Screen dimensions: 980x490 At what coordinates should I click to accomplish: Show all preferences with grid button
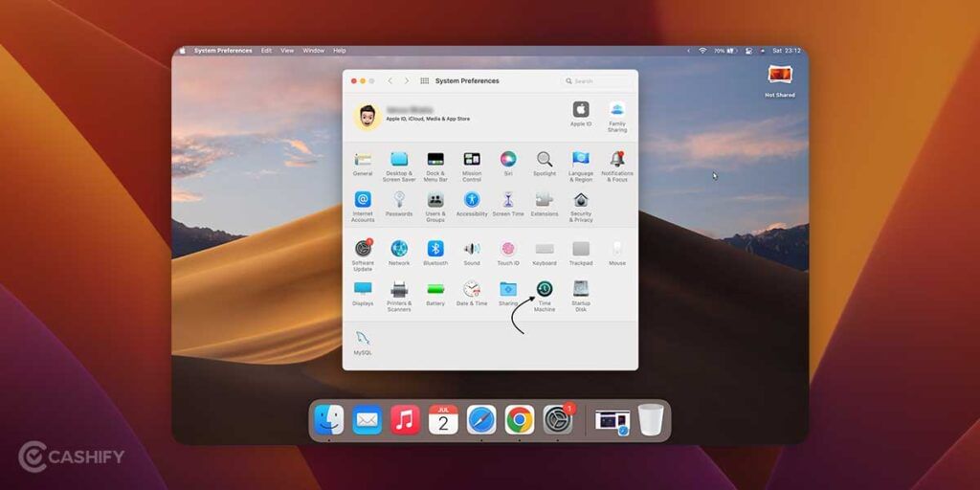coord(424,80)
